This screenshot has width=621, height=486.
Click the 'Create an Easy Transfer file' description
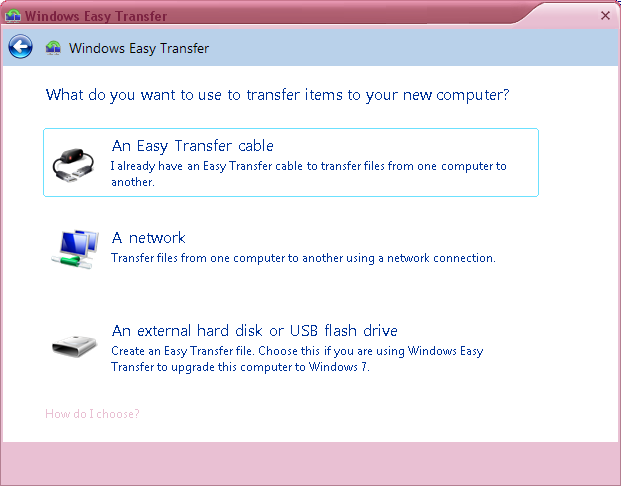click(297, 359)
